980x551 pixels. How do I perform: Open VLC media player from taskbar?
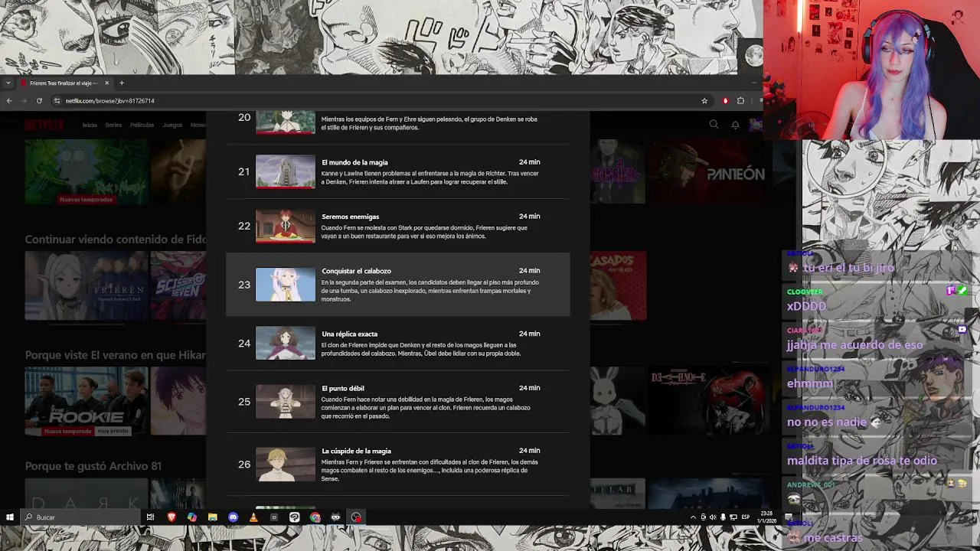tap(253, 517)
